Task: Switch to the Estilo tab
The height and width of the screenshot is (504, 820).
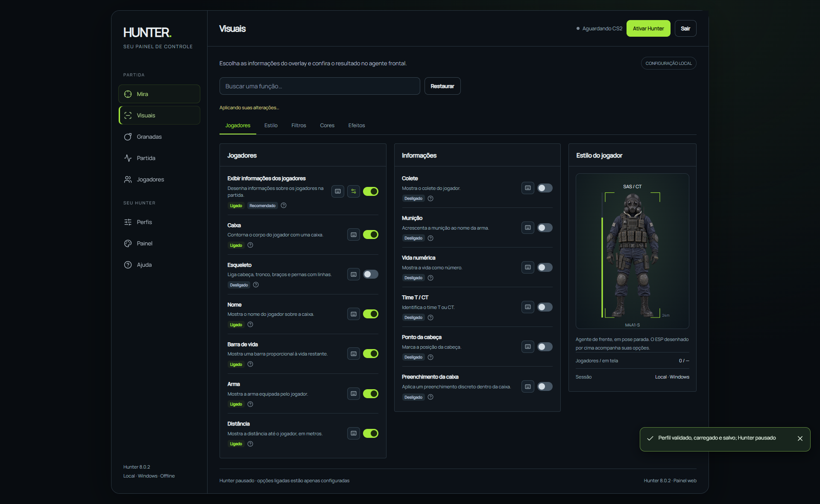Action: click(x=271, y=125)
